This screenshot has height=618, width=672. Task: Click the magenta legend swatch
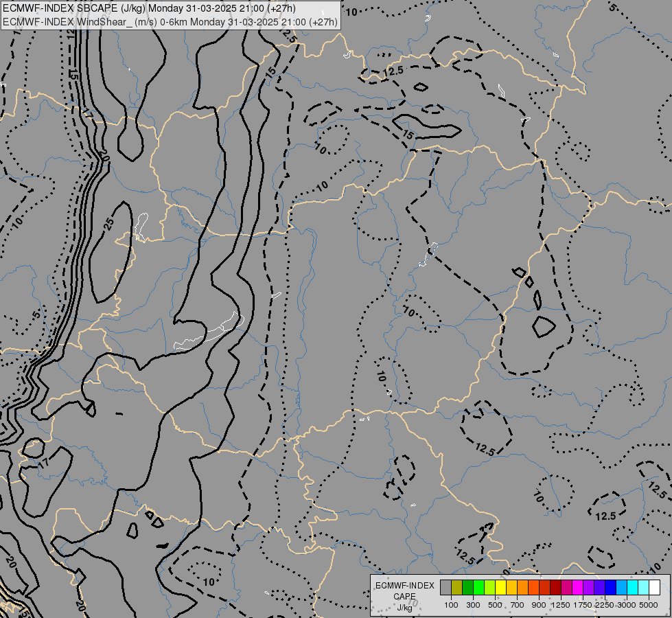click(x=577, y=587)
